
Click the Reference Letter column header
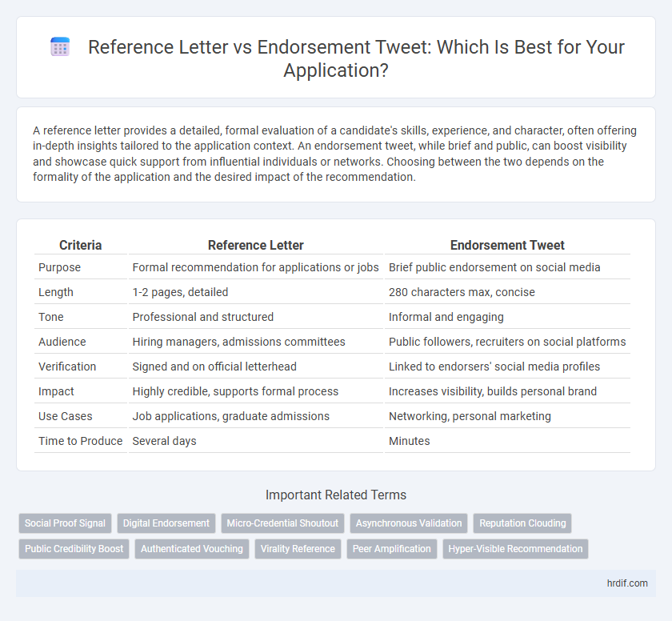256,245
